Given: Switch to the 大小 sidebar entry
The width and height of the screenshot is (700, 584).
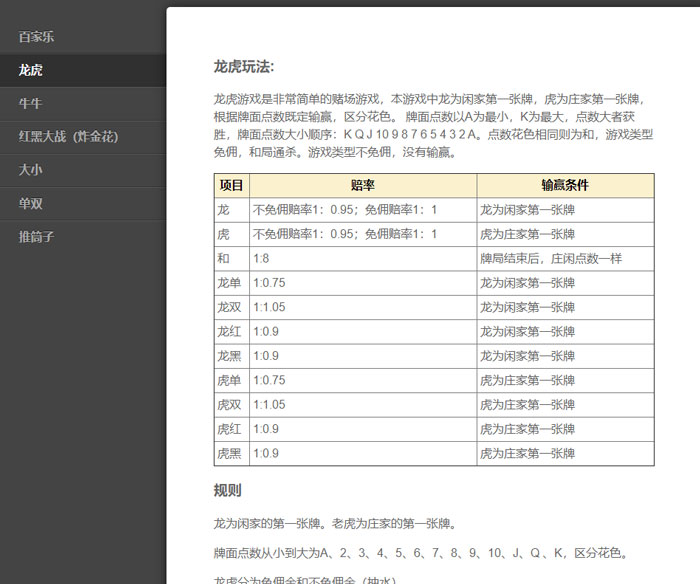Looking at the screenshot, I should pos(31,170).
